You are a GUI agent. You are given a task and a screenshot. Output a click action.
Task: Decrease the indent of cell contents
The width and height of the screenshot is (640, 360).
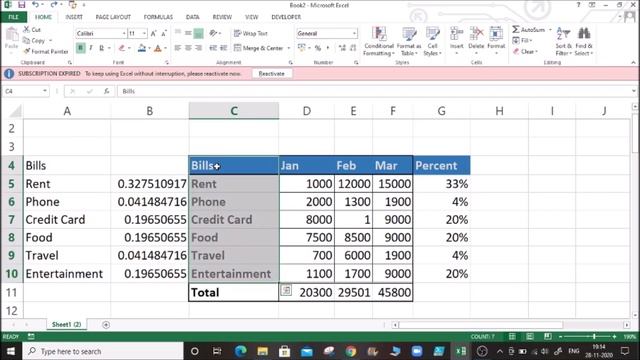click(213, 48)
